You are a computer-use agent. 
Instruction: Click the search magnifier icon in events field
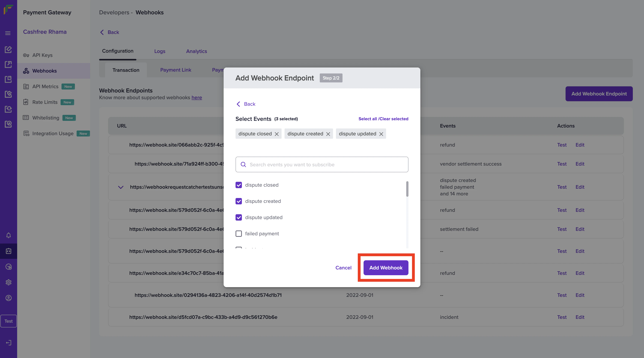(x=243, y=164)
